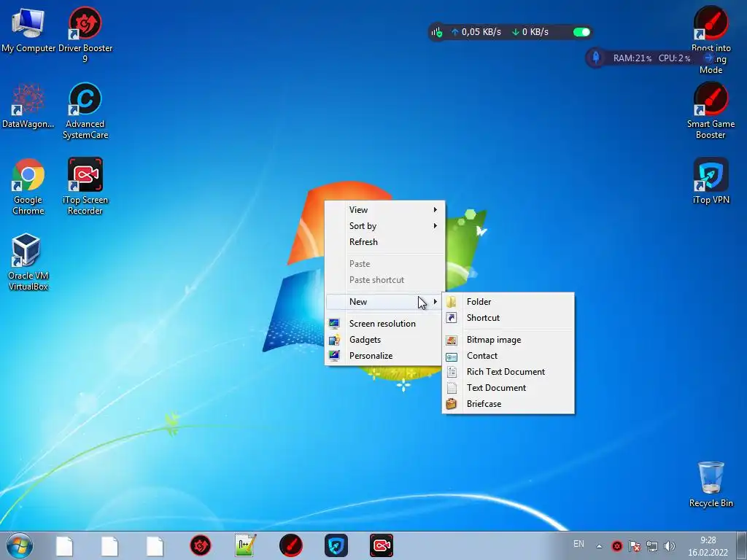Viewport: 747px width, 560px height.
Task: Click the EN language indicator
Action: (x=578, y=544)
